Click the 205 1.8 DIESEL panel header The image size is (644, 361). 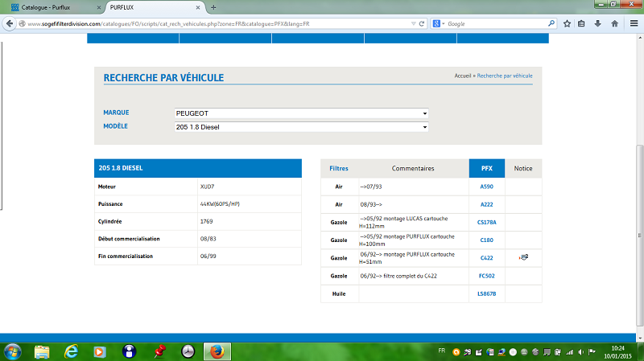(198, 168)
